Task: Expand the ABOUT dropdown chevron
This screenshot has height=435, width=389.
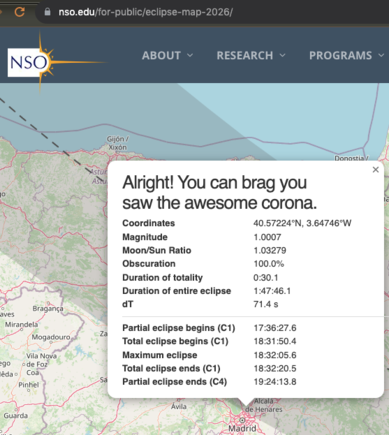Action: coord(190,55)
